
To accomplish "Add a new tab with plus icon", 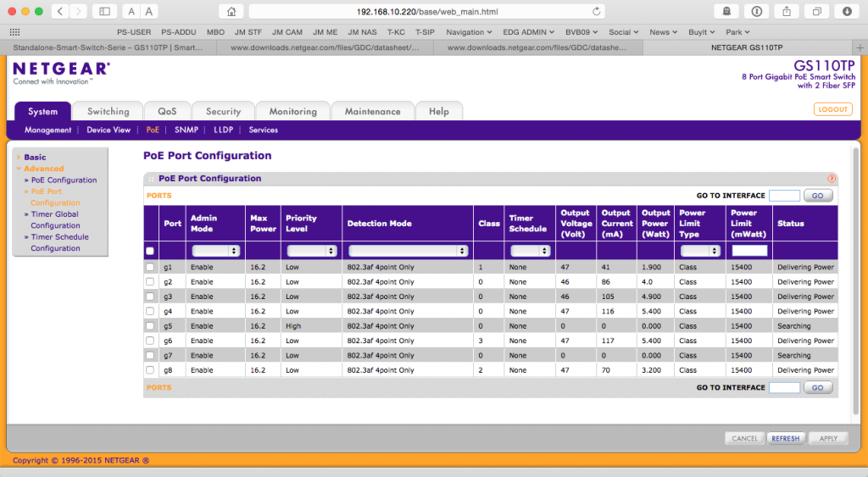I will coord(860,47).
